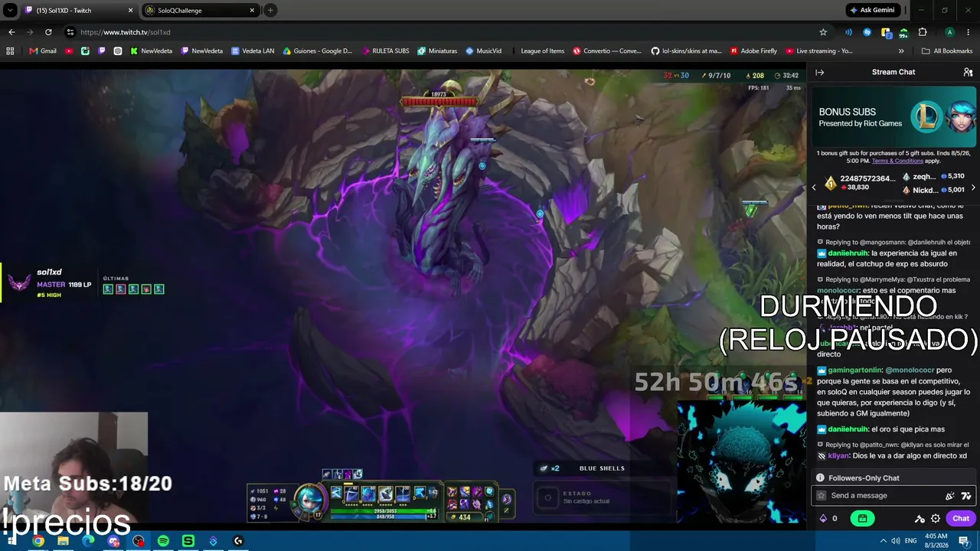Show previous leaderboard entries with left chevron
The width and height of the screenshot is (980, 551).
click(x=814, y=187)
